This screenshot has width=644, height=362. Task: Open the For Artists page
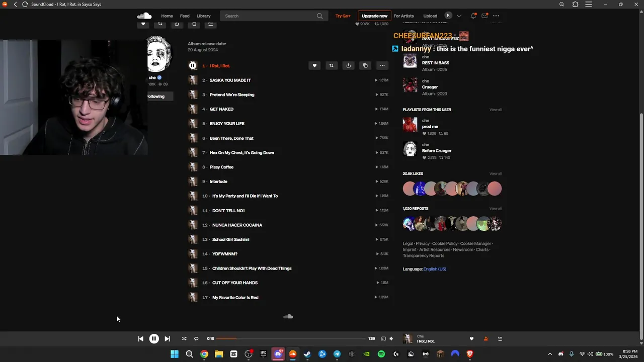404,16
